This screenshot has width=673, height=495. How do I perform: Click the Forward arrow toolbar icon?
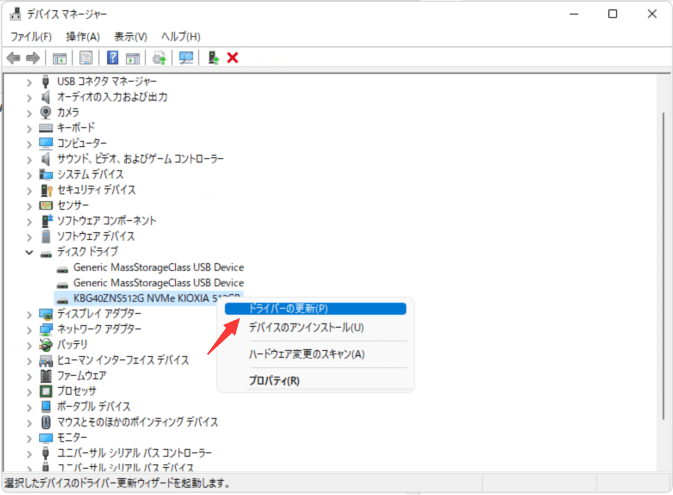(x=33, y=58)
